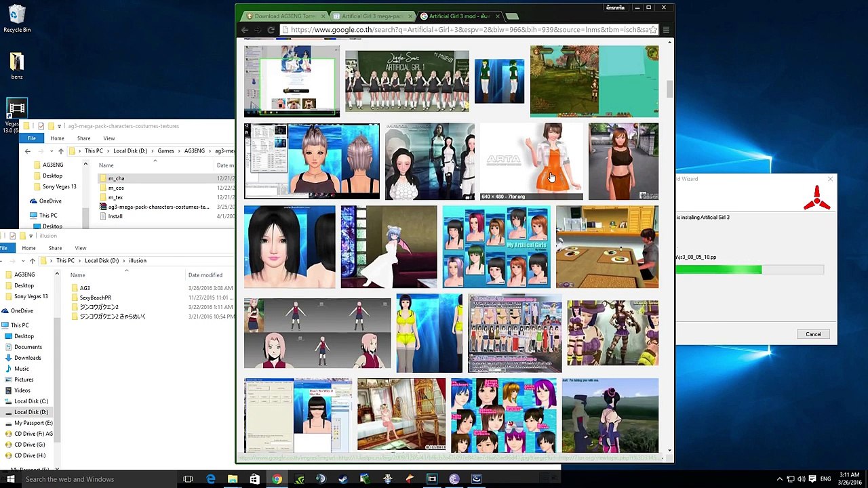The width and height of the screenshot is (868, 488).
Task: Click Games in the ag3-mega-pack breadcrumb path
Action: [166, 151]
